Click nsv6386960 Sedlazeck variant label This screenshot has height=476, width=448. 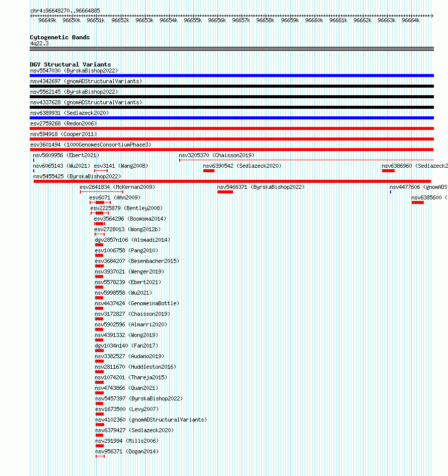[415, 166]
